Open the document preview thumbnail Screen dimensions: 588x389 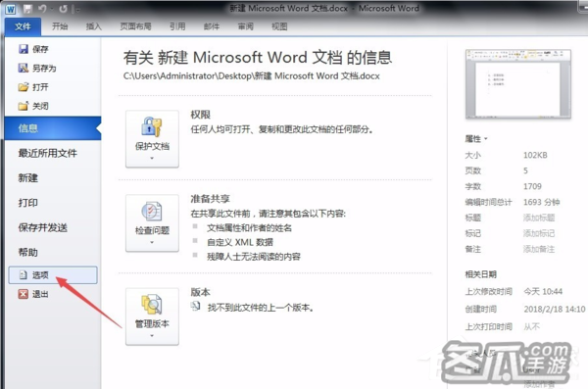(517, 84)
